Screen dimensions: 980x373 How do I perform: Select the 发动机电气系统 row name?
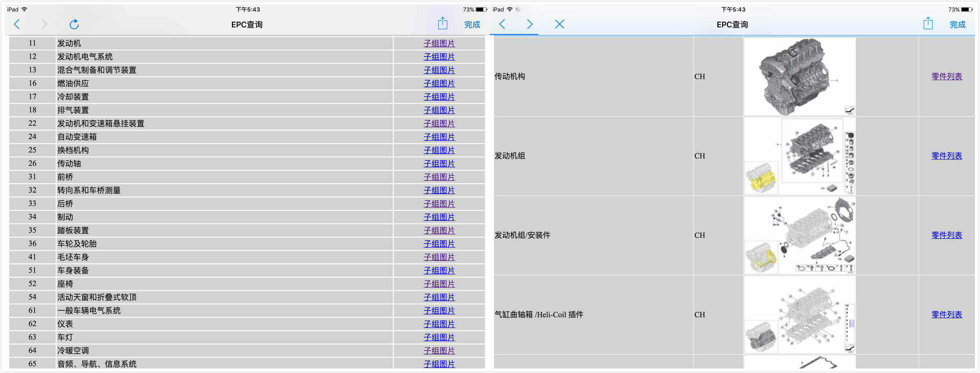85,57
